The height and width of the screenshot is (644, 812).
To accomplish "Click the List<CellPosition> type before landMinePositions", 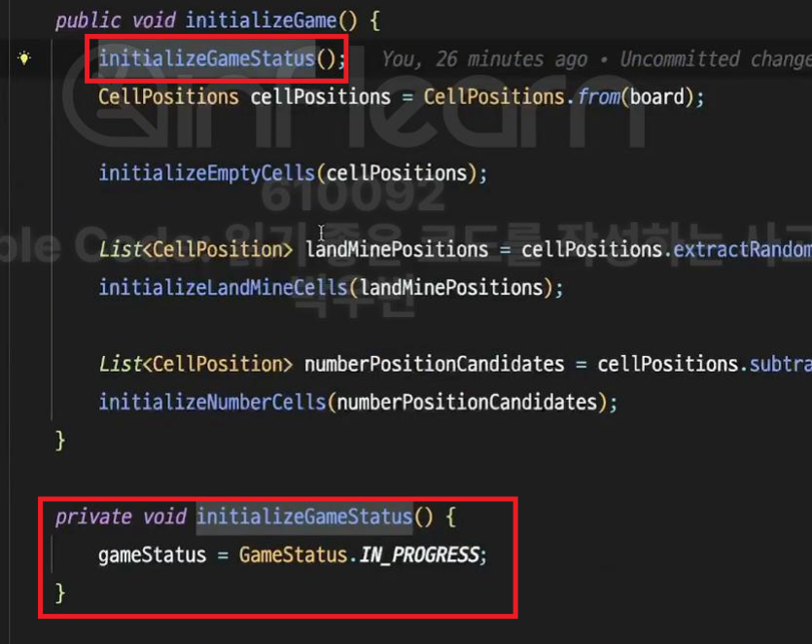I will pyautogui.click(x=195, y=250).
